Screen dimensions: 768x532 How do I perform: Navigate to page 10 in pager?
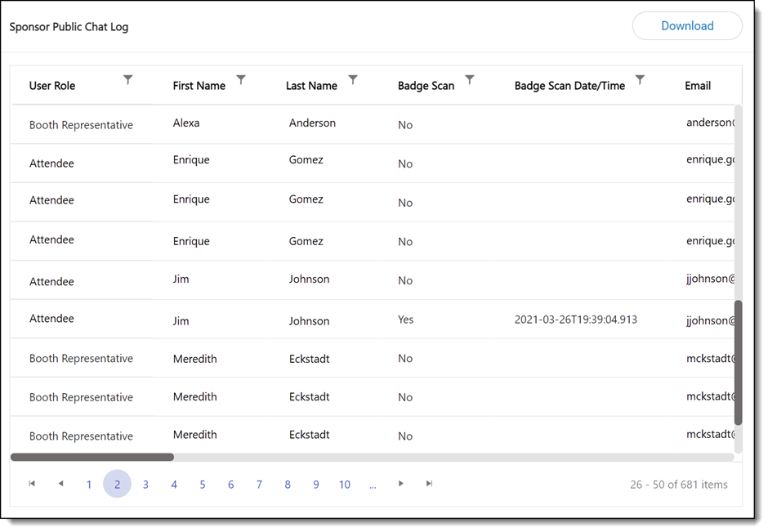pyautogui.click(x=344, y=485)
